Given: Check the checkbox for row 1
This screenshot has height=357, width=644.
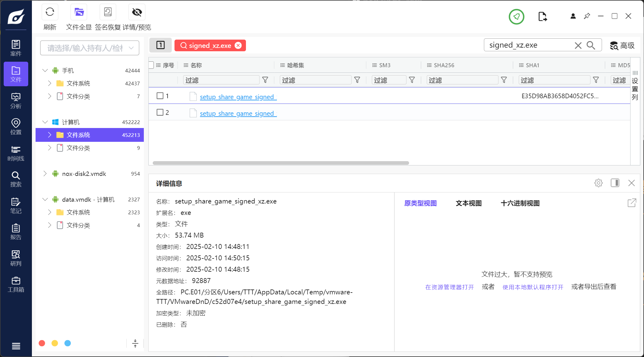Looking at the screenshot, I should pyautogui.click(x=160, y=96).
